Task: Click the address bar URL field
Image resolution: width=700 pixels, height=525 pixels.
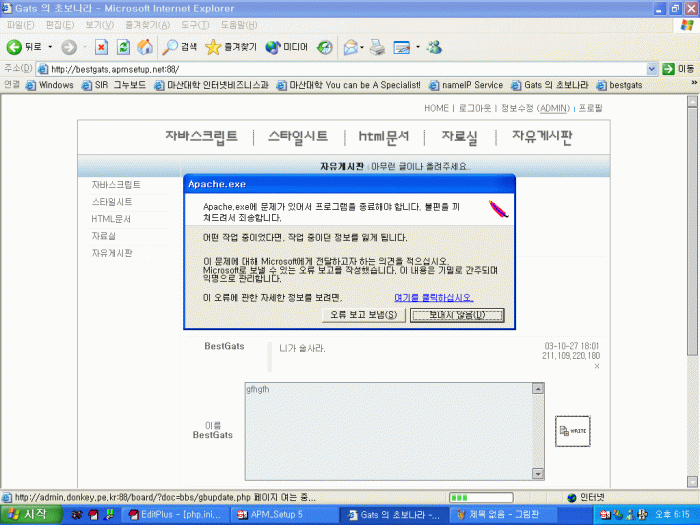Action: [x=342, y=69]
